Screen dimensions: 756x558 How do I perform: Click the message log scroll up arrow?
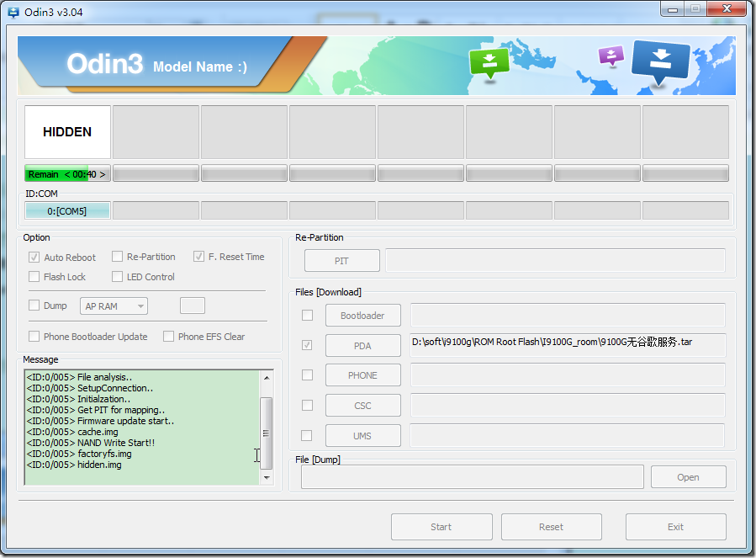tap(267, 377)
